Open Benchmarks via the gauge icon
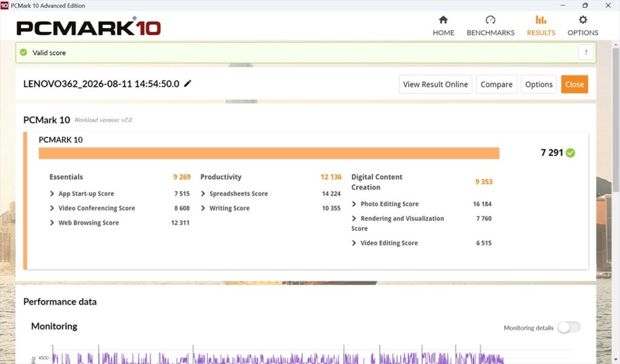Viewport: 620px width, 364px height. click(x=490, y=20)
